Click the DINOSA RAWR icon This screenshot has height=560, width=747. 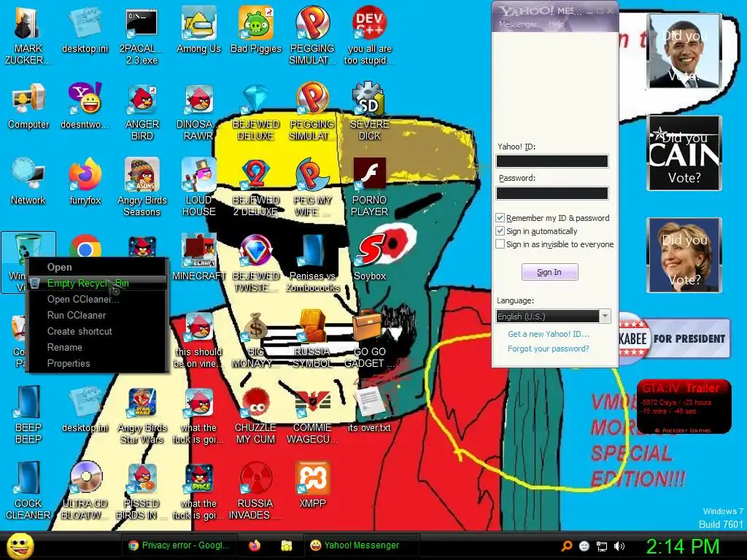[x=198, y=112]
